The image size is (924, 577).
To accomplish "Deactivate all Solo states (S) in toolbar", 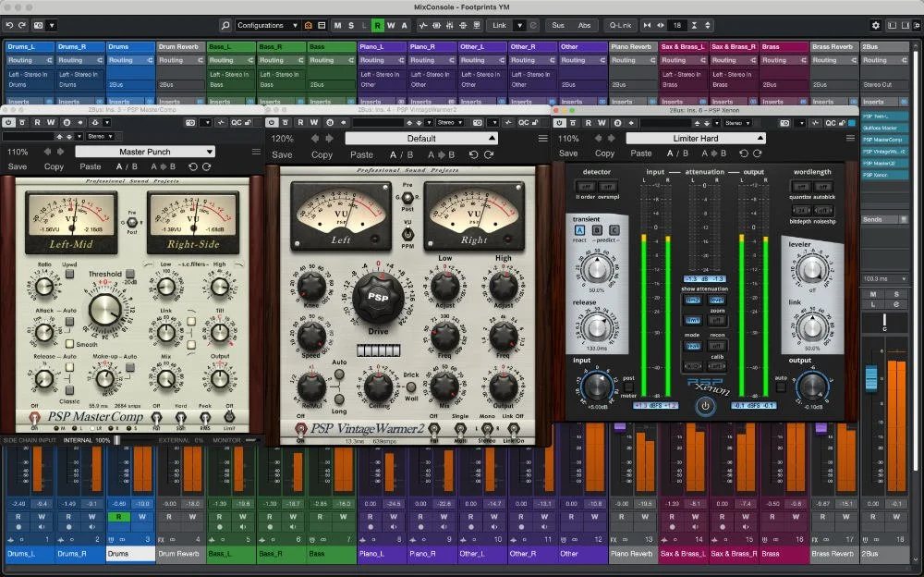I will (x=351, y=25).
